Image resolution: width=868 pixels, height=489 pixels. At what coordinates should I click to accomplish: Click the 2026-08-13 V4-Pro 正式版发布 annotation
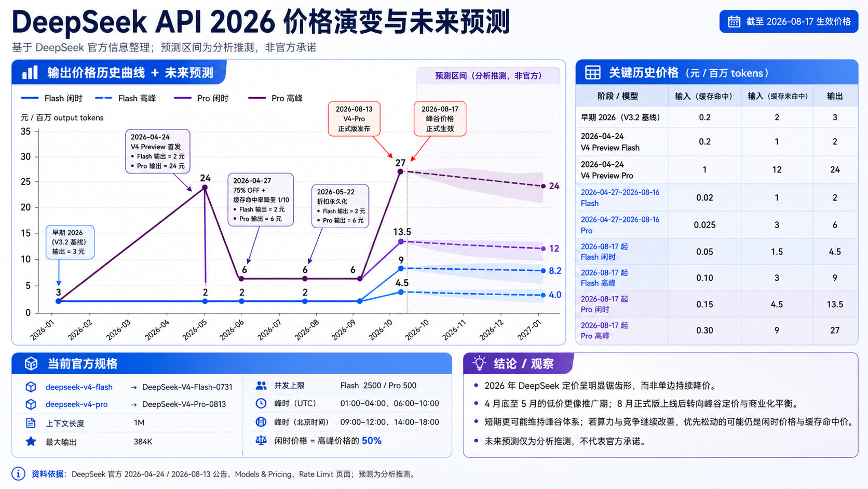tap(354, 119)
